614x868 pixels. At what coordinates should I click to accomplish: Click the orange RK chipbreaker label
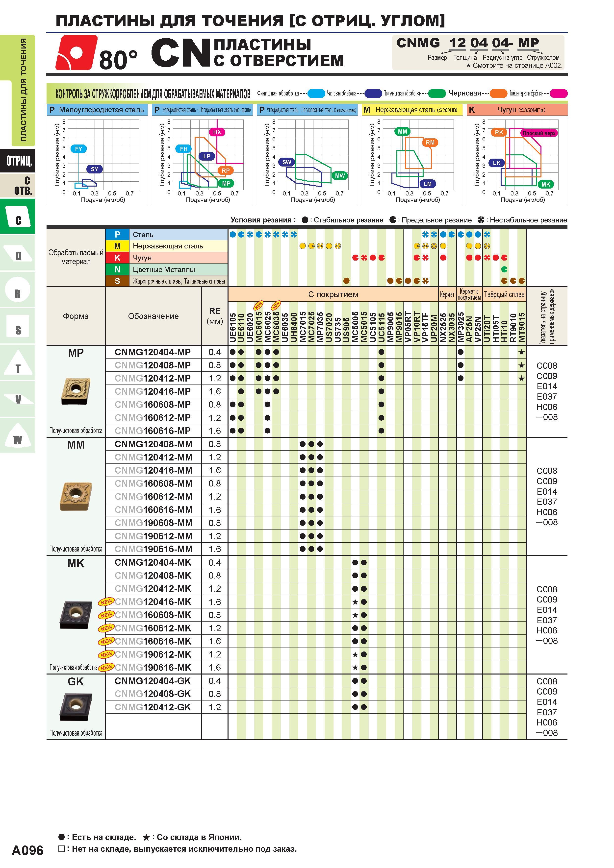pyautogui.click(x=499, y=132)
